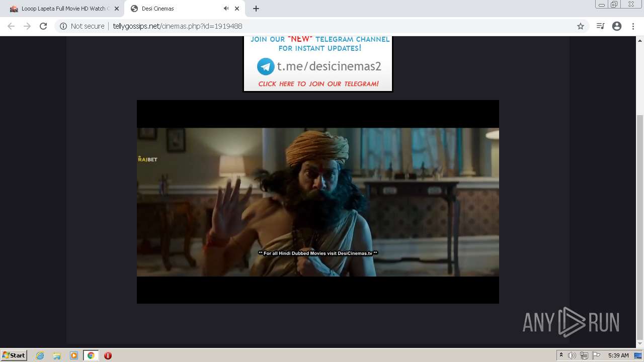Open the red Opera taskbar icon
The image size is (644, 362).
(108, 355)
